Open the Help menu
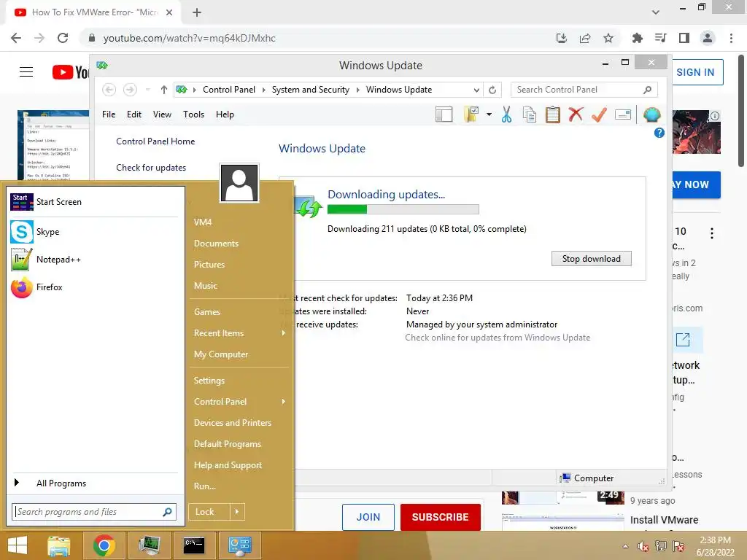The width and height of the screenshot is (747, 560). [225, 114]
